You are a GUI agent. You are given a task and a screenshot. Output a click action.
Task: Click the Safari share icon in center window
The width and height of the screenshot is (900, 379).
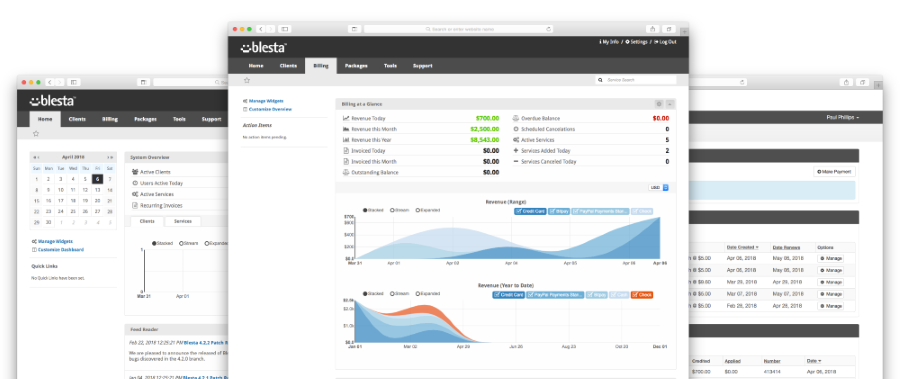652,29
